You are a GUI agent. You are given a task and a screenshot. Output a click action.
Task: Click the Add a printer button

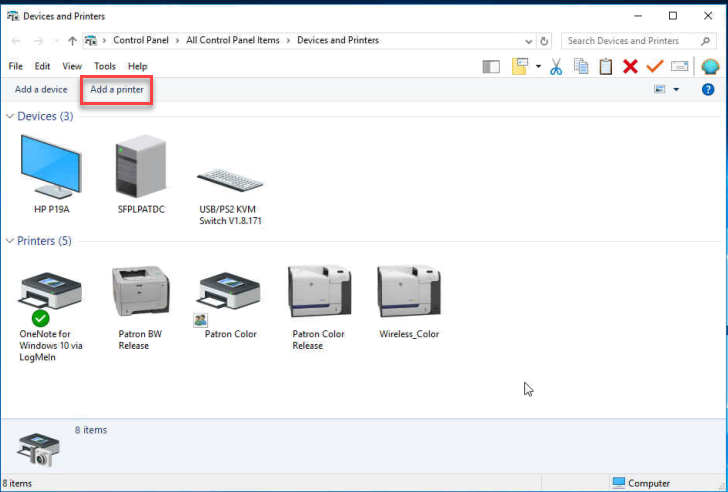pos(117,90)
